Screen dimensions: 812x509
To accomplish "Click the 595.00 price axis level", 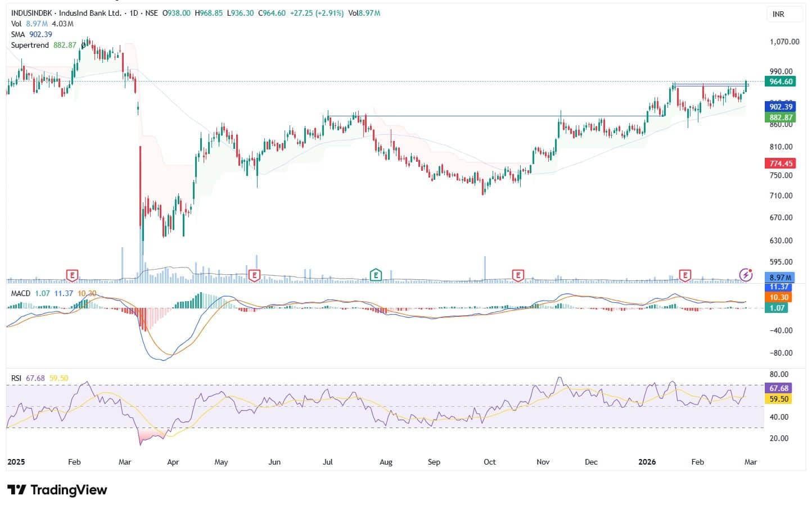I will click(x=781, y=262).
